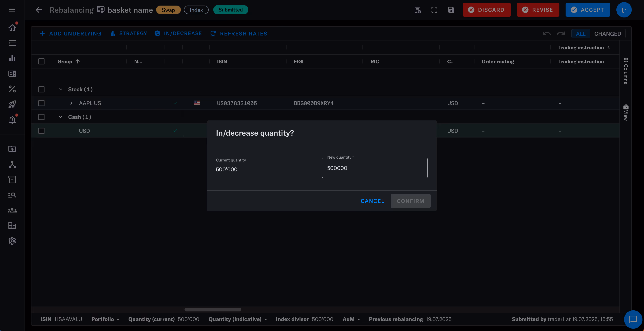Click FIGI value BBG000B9XRY4
This screenshot has width=644, height=331.
pyautogui.click(x=314, y=103)
